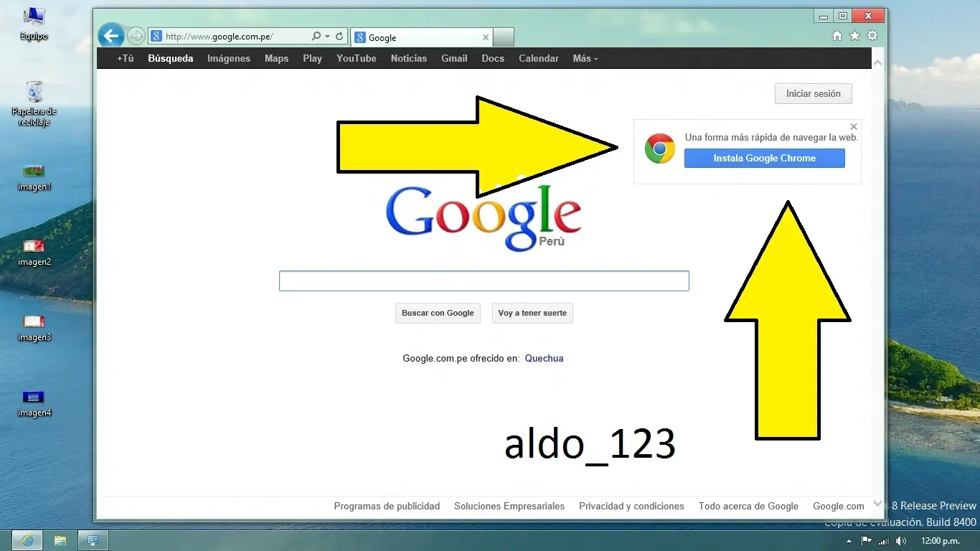This screenshot has width=980, height=551.
Task: Open Calendar in the Google bar
Action: pyautogui.click(x=539, y=59)
